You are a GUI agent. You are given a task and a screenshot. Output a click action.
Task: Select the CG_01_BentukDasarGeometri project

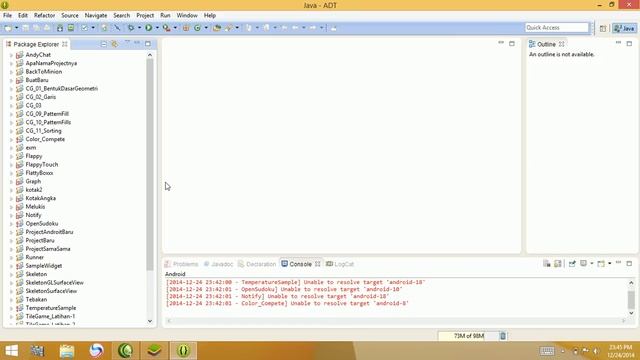tap(62, 89)
